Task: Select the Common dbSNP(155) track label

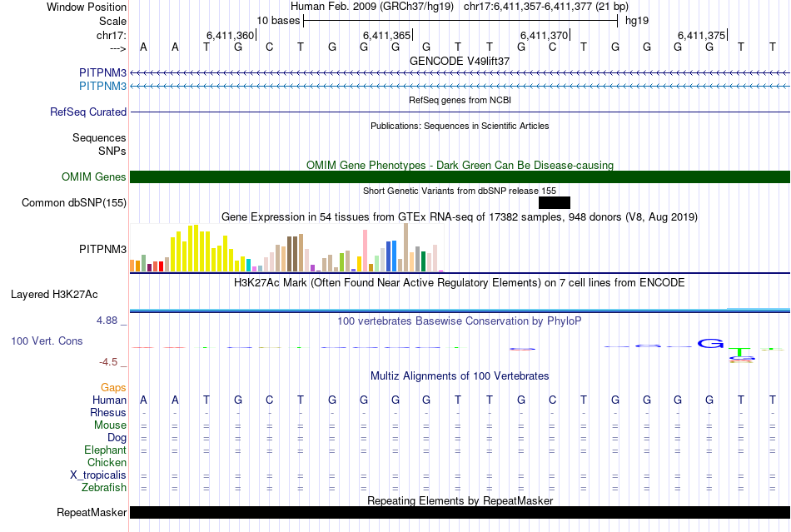Action: [73, 202]
